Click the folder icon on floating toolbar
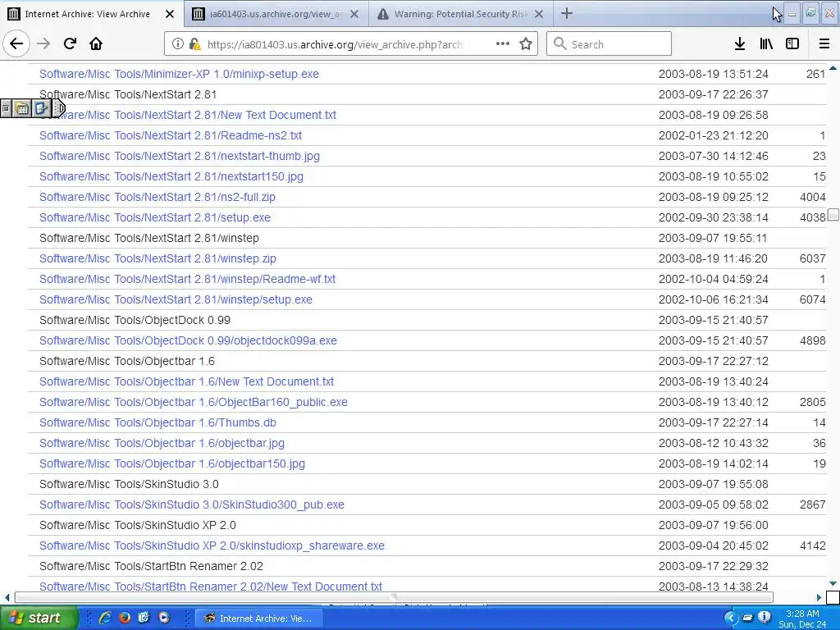The height and width of the screenshot is (630, 840). click(22, 109)
